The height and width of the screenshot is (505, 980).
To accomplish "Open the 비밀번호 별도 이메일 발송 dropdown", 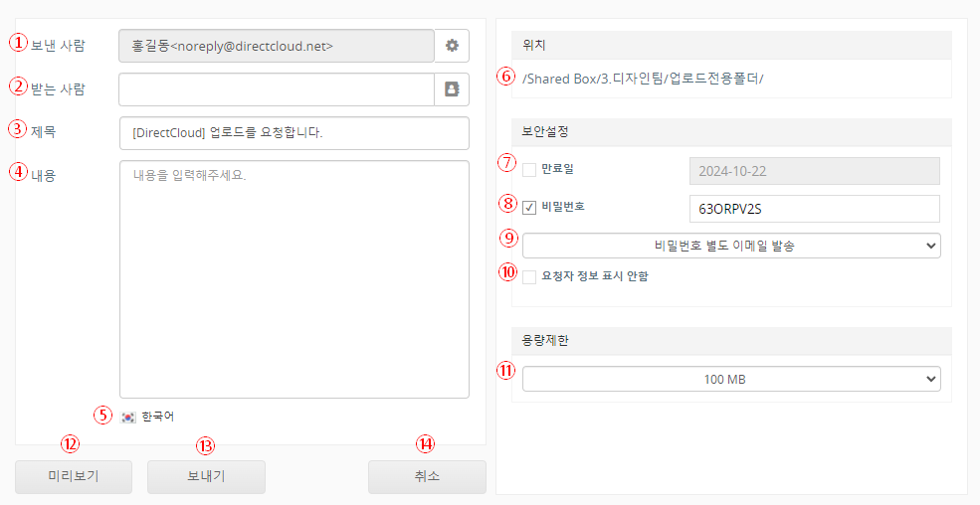I will tap(731, 245).
